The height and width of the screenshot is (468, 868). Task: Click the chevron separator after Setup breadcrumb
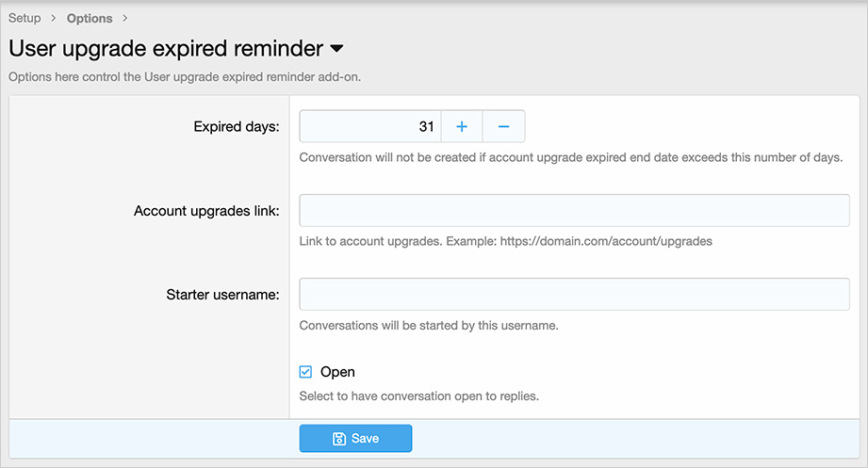point(54,18)
